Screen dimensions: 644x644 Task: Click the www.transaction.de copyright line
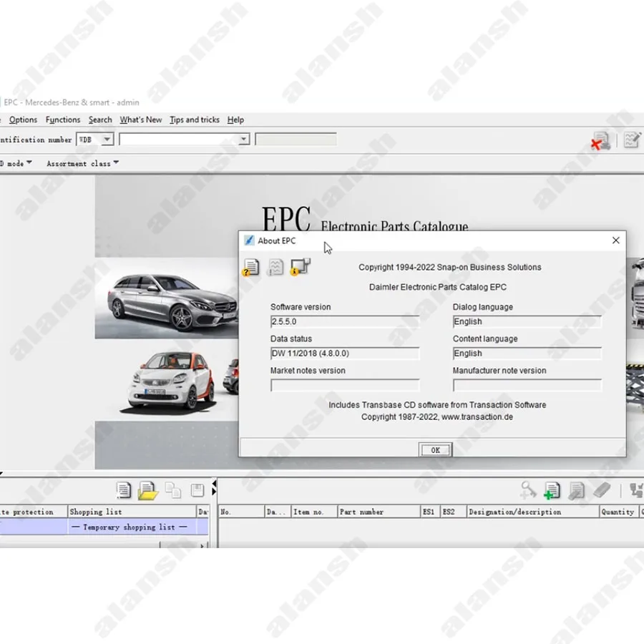pyautogui.click(x=437, y=417)
